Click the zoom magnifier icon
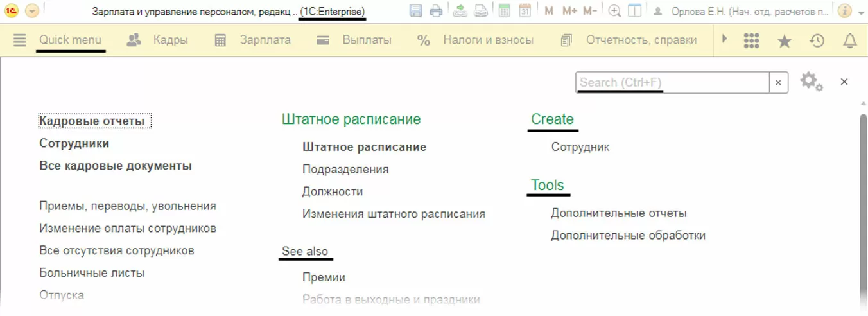The height and width of the screenshot is (316, 868). click(614, 11)
